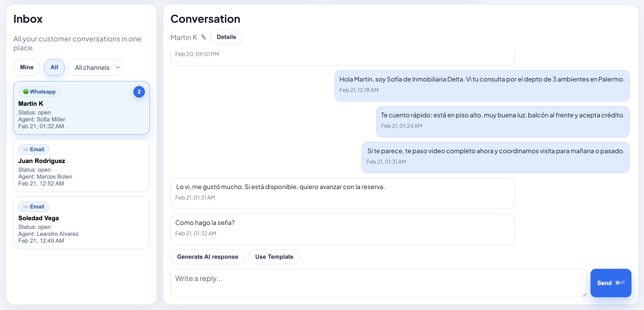Open Juan Rodriguez conversation
This screenshot has height=310, width=644.
coord(81,165)
